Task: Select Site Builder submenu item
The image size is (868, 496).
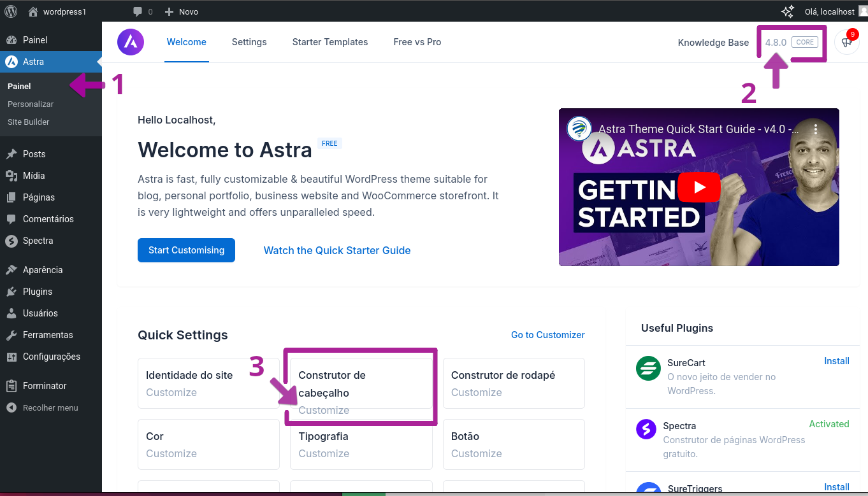Action: click(x=29, y=122)
